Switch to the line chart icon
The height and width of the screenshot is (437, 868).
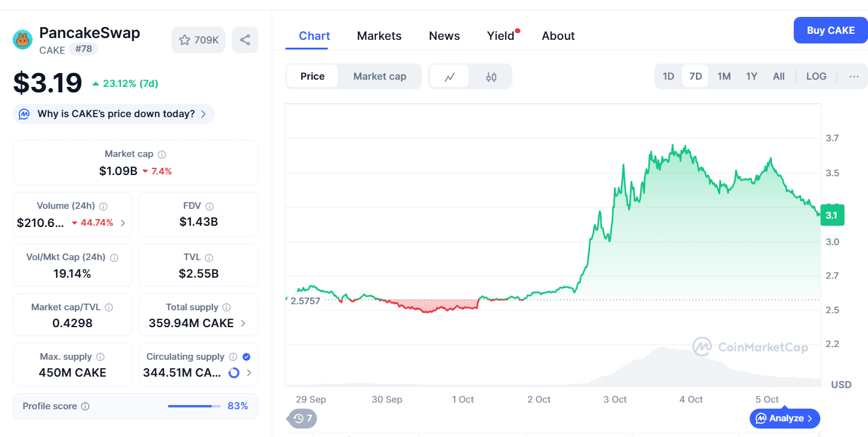click(x=450, y=77)
